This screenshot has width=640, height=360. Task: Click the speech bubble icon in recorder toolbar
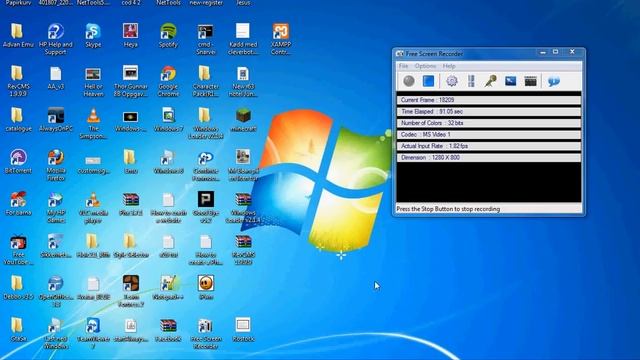point(554,81)
